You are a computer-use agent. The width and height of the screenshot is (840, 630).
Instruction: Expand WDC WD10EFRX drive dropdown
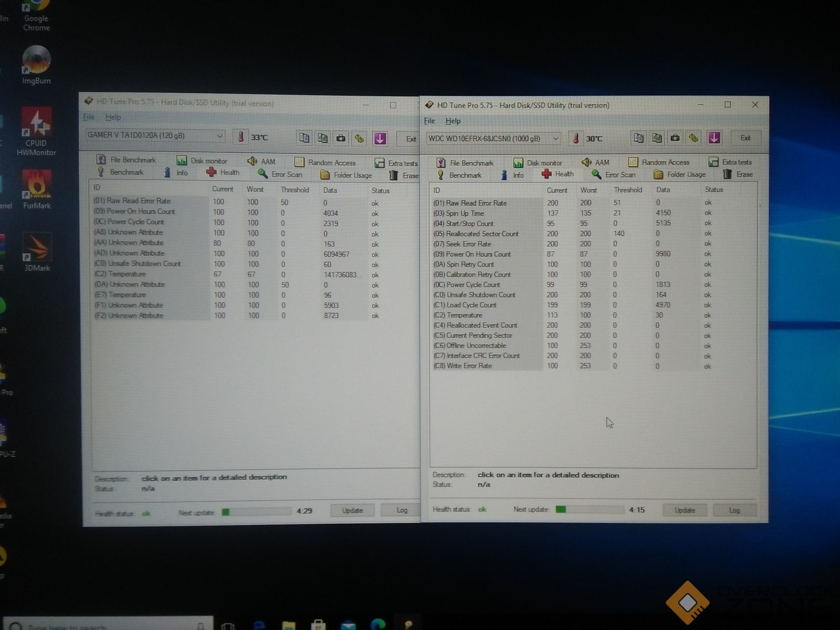555,139
